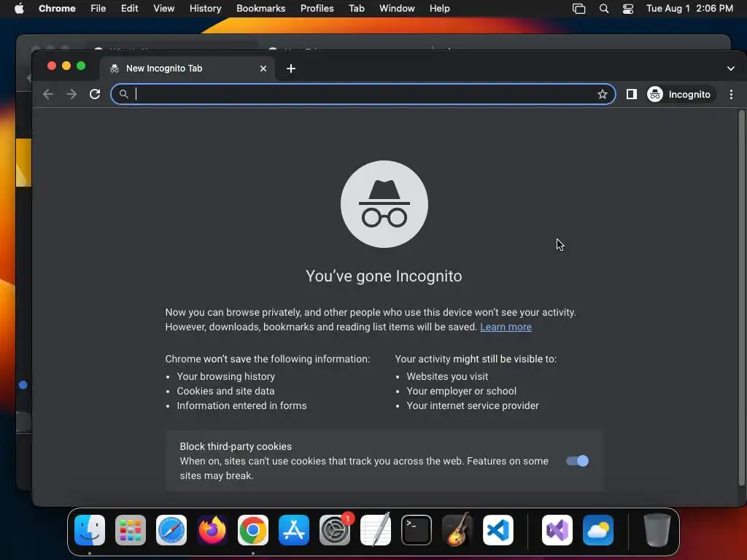This screenshot has width=747, height=560.
Task: Open a new tab with plus button
Action: coord(291,69)
